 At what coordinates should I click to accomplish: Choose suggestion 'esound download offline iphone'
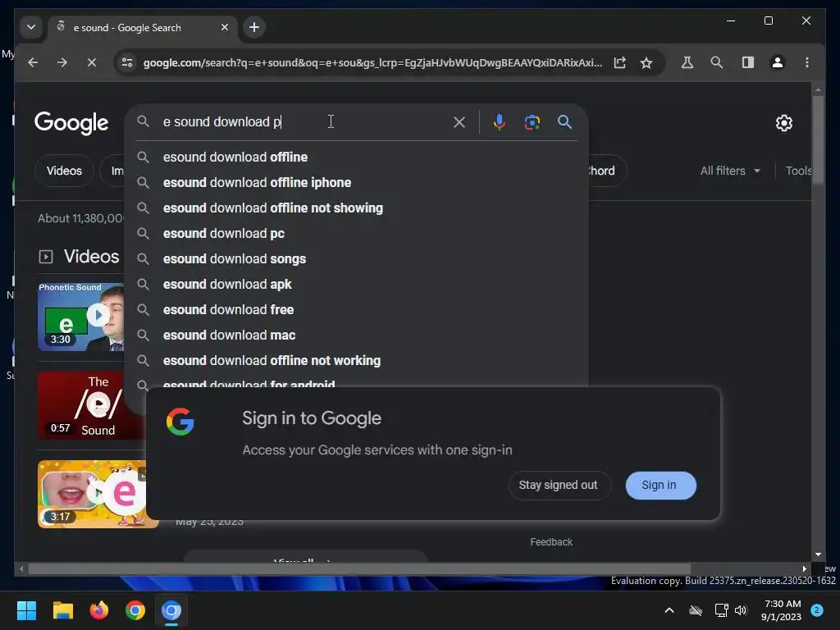[x=356, y=183]
